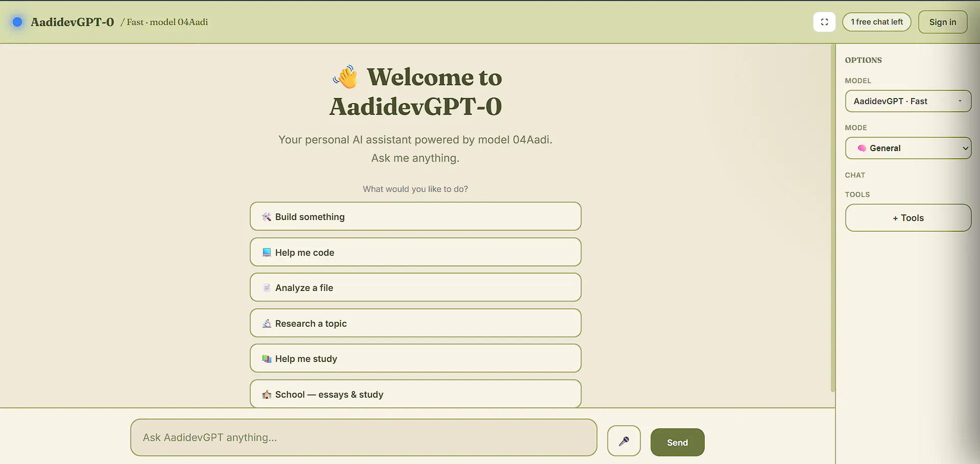
Task: Open the AadidevGPT · Fast model dropdown
Action: tap(908, 101)
